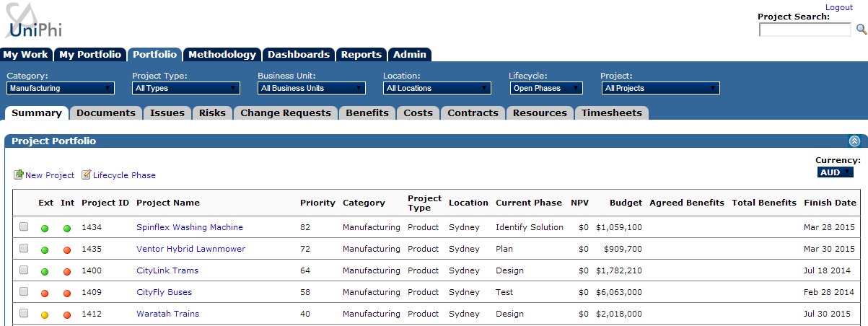Click red Ext status dot for project 1409
Image resolution: width=868 pixels, height=326 pixels.
(x=45, y=293)
